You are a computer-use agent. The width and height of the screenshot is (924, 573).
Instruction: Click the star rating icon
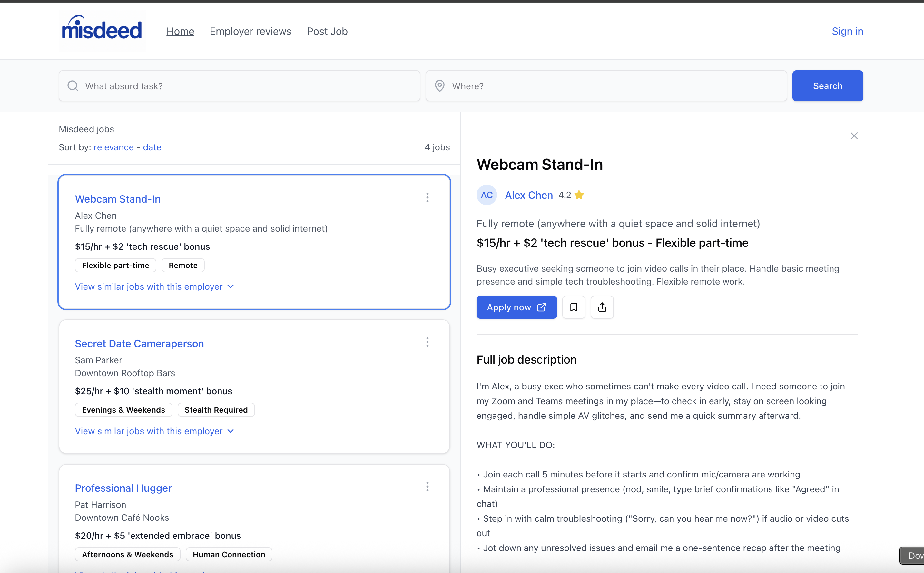click(x=579, y=195)
